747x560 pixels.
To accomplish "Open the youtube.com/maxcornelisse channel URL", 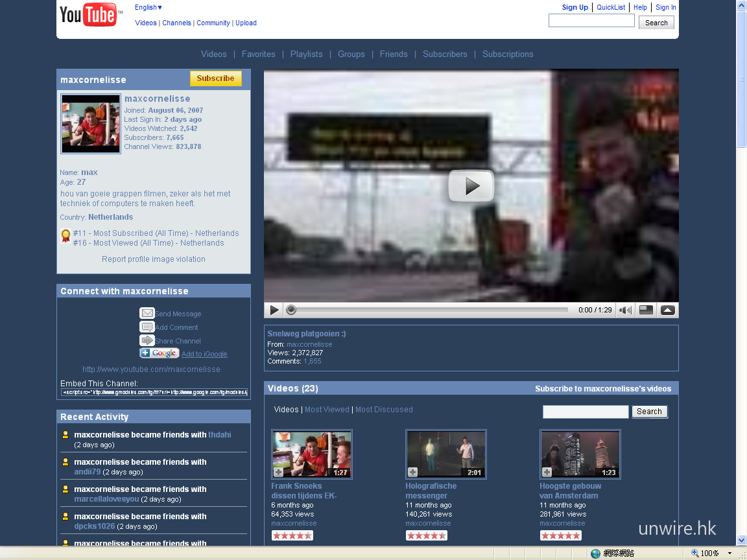I will 151,369.
